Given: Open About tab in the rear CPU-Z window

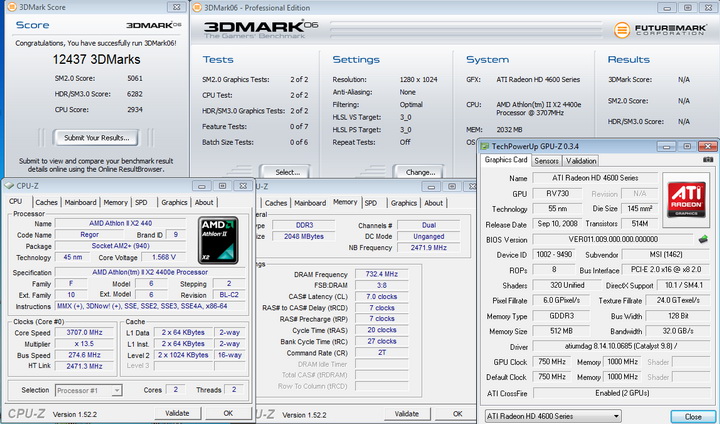Looking at the screenshot, I should [433, 203].
